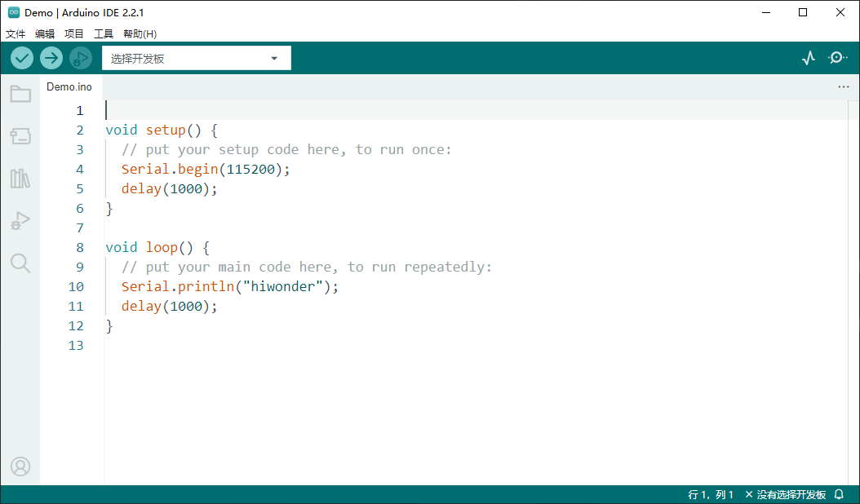
Task: Open the 工具 menu
Action: pos(104,34)
